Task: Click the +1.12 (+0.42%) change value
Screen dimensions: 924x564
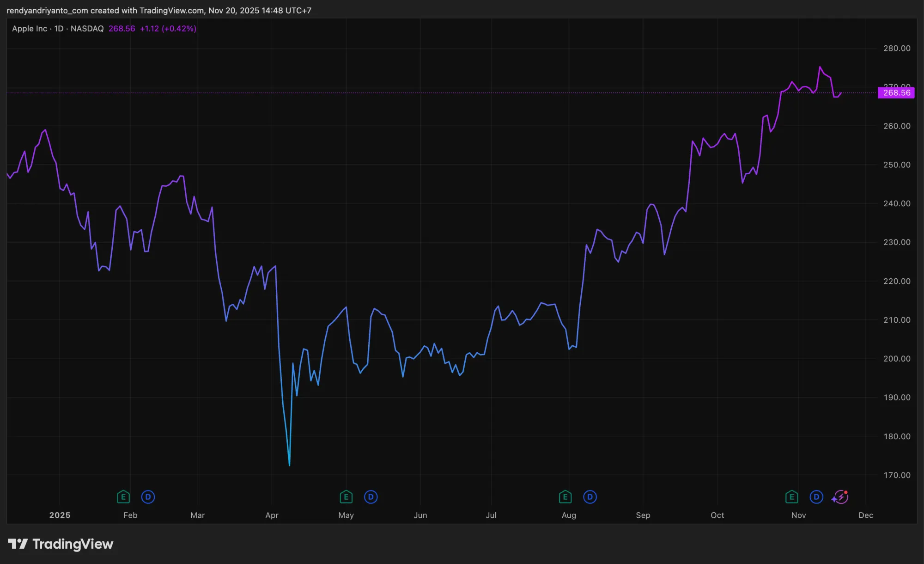Action: tap(168, 29)
